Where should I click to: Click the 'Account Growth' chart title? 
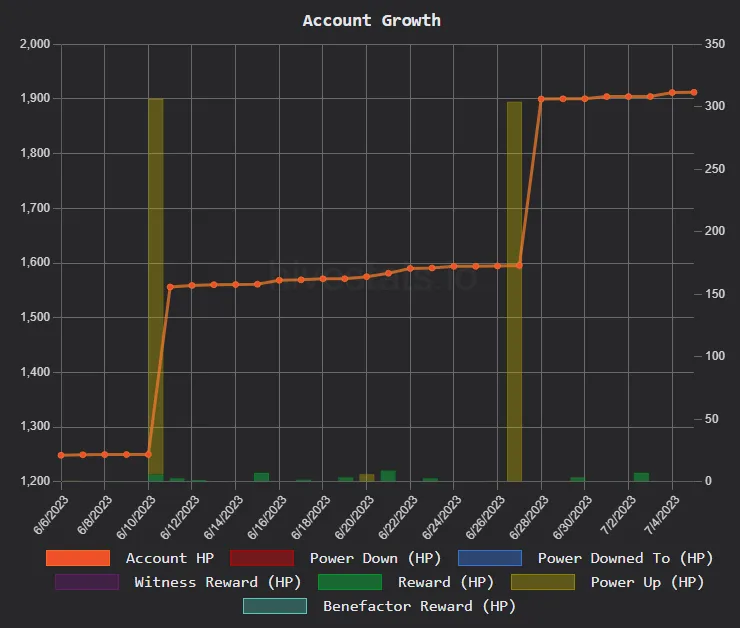pyautogui.click(x=371, y=20)
